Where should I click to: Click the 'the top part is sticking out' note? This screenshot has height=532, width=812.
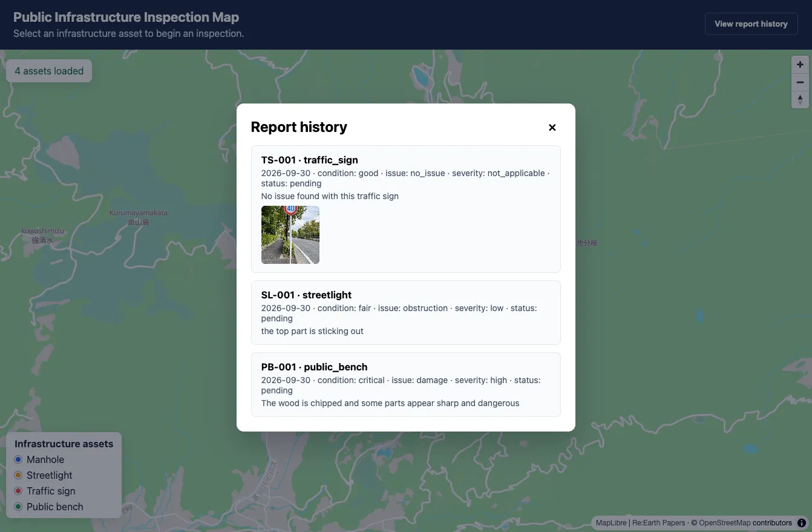pyautogui.click(x=312, y=331)
